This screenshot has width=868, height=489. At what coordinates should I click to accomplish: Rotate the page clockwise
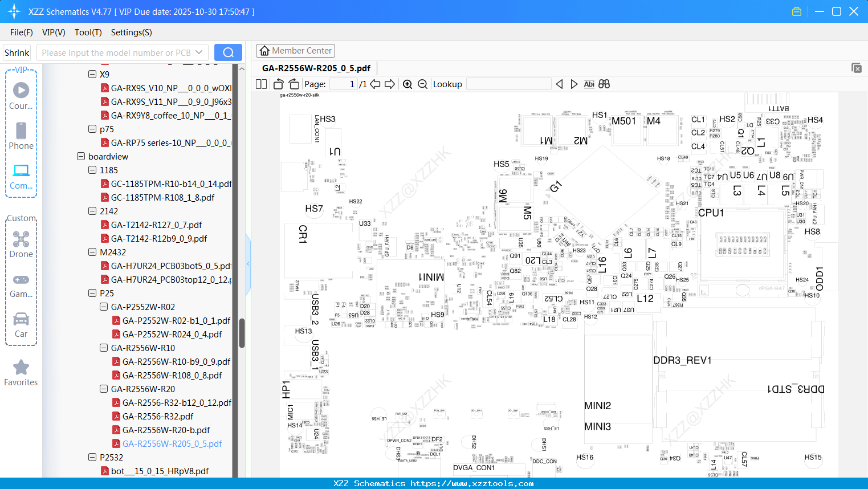tap(294, 84)
